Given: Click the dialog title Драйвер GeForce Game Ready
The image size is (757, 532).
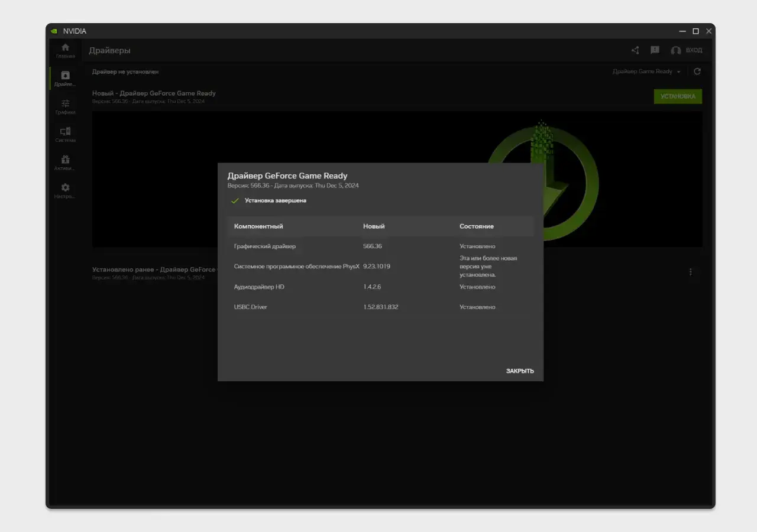Looking at the screenshot, I should pos(287,176).
